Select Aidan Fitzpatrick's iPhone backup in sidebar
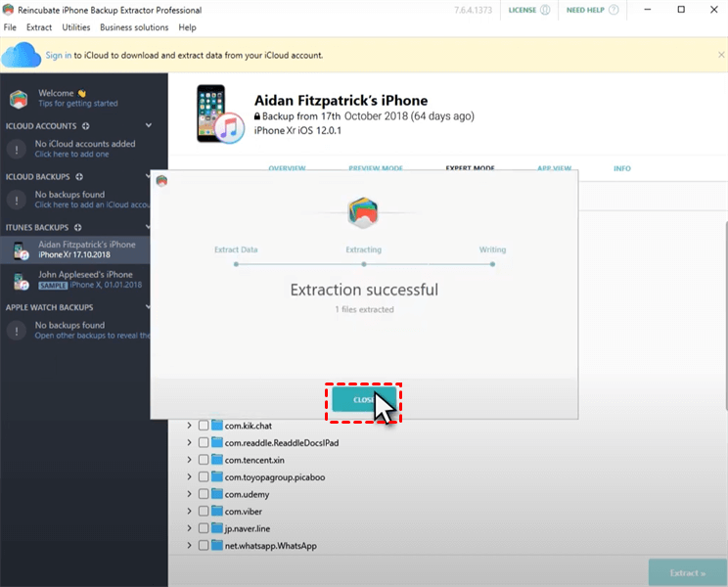The width and height of the screenshot is (728, 587). point(75,249)
